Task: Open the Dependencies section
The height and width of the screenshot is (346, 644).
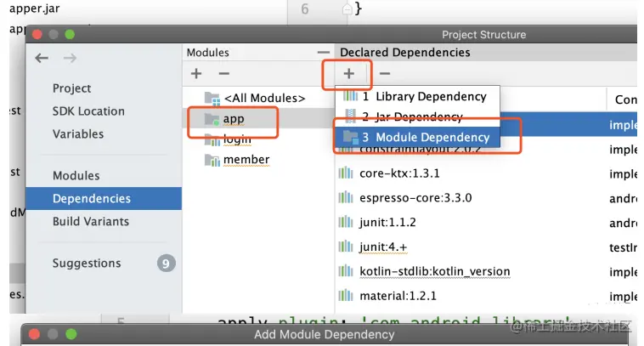Action: point(104,198)
